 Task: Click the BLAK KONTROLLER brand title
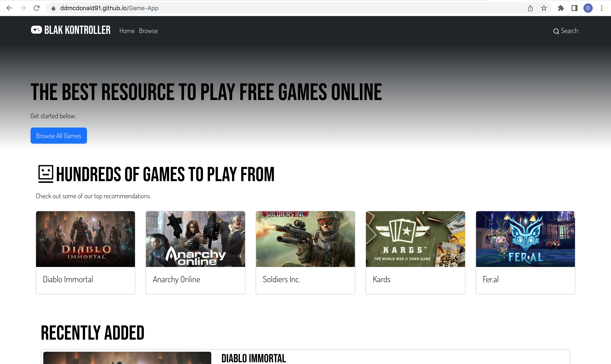[77, 30]
